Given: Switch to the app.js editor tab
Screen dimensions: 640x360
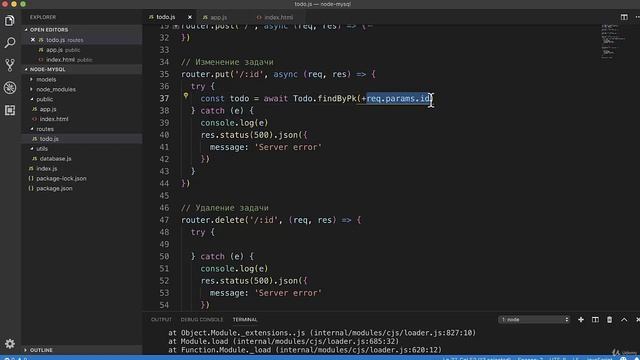Looking at the screenshot, I should click(x=219, y=17).
